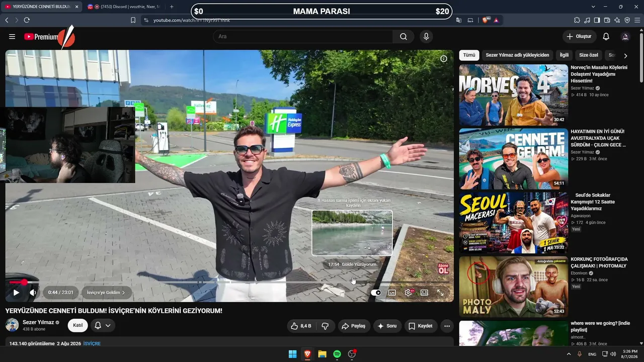Enter full screen mode
This screenshot has height=362, width=644.
click(440, 293)
